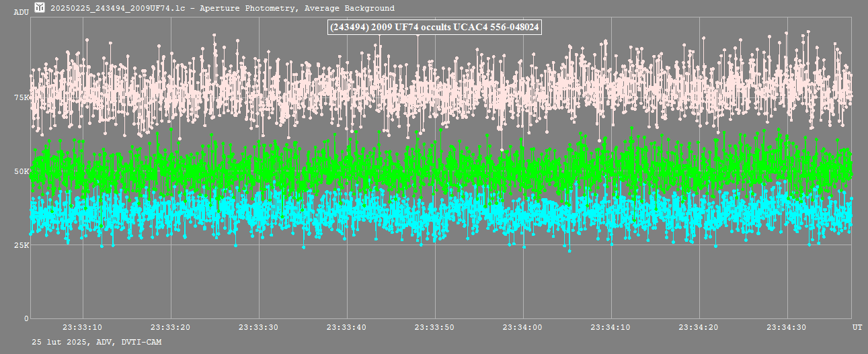Click the 50K axis value
868x354 pixels.
[x=22, y=171]
